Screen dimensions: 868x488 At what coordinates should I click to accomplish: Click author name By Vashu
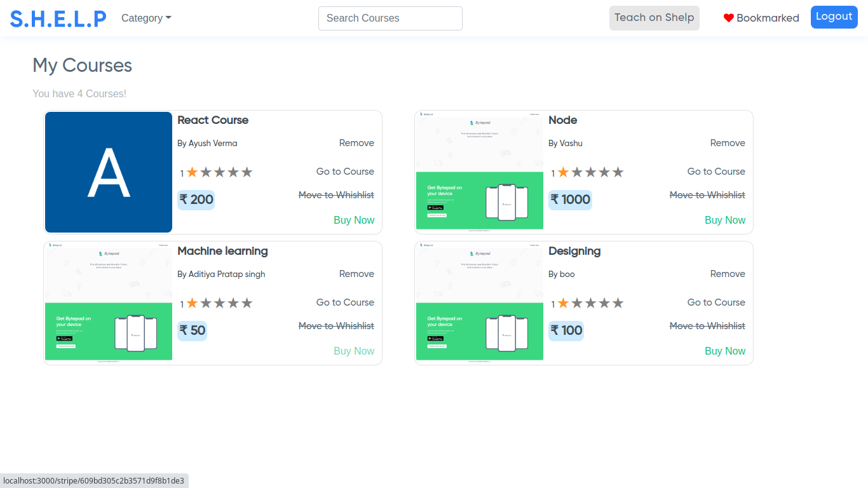566,143
